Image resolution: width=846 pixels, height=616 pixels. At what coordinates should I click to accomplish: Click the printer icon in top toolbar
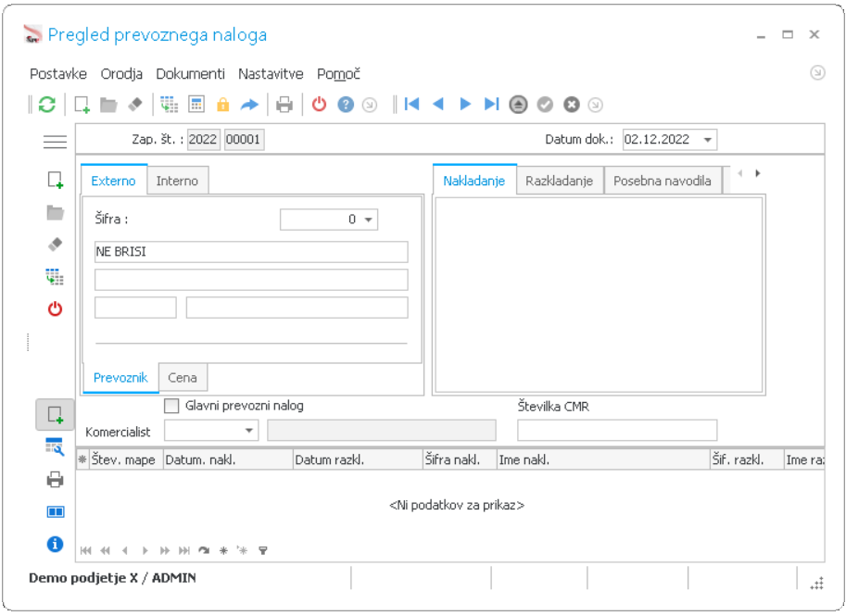click(284, 104)
